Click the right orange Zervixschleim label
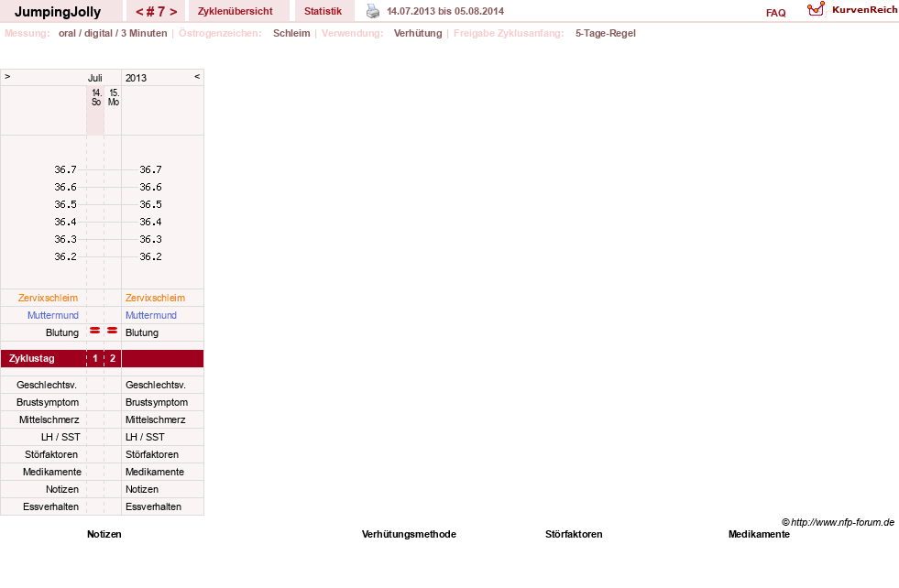 click(x=156, y=298)
